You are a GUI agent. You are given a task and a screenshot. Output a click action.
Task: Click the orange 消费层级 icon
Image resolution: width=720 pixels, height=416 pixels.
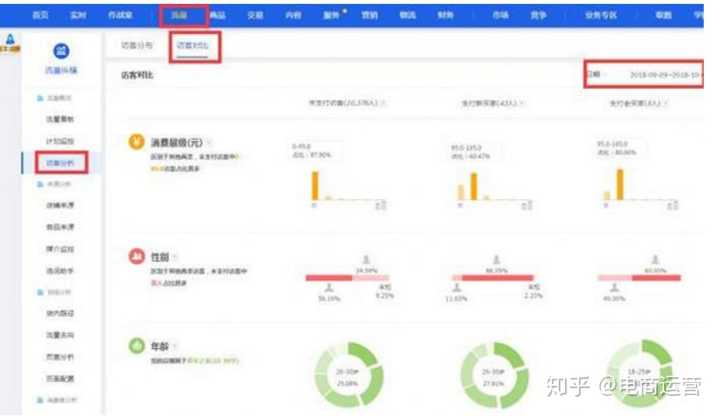[136, 142]
